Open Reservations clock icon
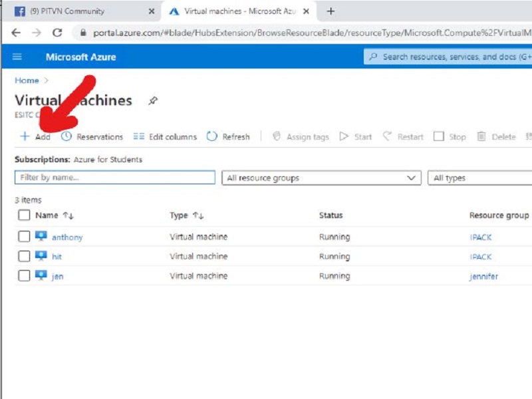 66,136
